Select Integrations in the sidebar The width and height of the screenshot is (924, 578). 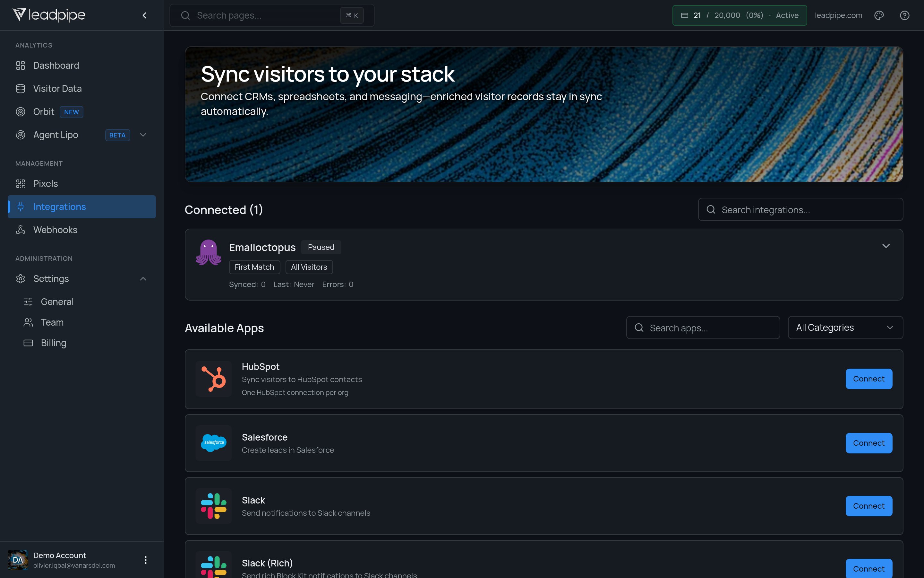coord(82,207)
